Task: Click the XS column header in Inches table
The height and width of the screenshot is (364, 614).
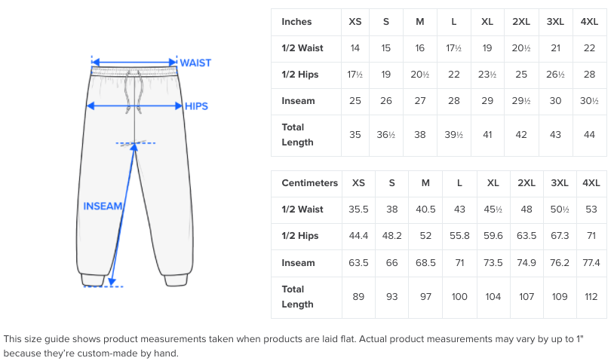Action: pyautogui.click(x=355, y=22)
